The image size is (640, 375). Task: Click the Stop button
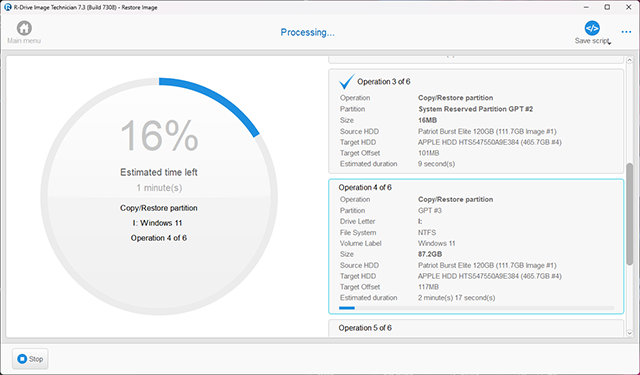pyautogui.click(x=30, y=359)
